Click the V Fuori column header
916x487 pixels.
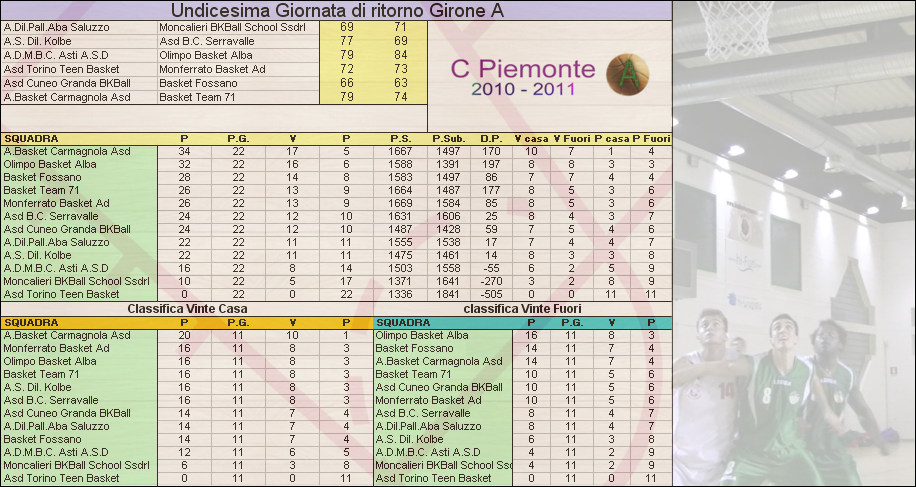tap(572, 138)
